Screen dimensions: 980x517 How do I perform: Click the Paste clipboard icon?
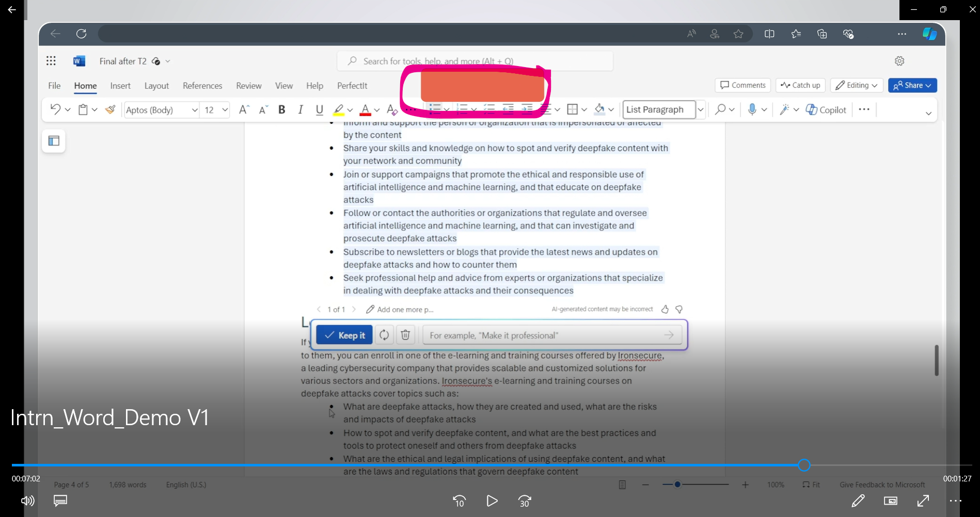pyautogui.click(x=83, y=109)
